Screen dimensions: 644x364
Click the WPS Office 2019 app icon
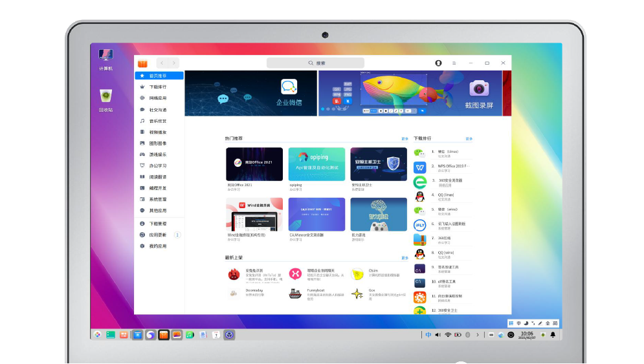tap(419, 167)
